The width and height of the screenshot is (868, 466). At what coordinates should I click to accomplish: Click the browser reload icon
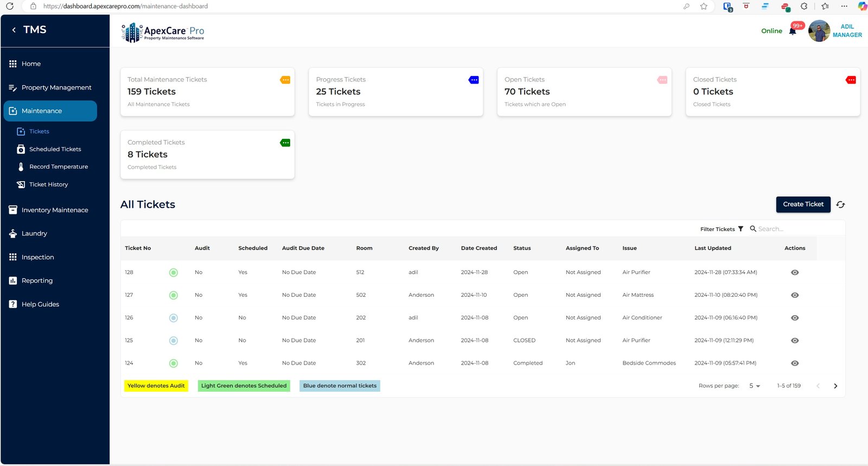(10, 6)
